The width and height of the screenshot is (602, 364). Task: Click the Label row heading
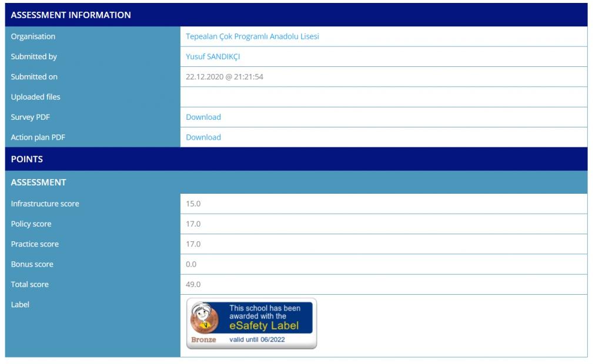pos(20,305)
